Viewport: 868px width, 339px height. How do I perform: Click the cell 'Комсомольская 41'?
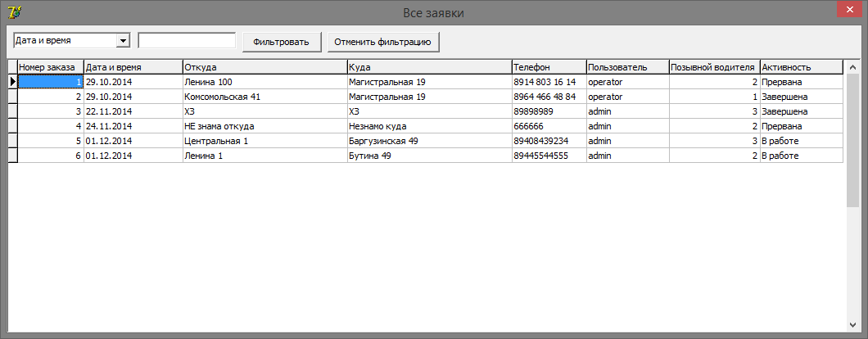click(264, 97)
